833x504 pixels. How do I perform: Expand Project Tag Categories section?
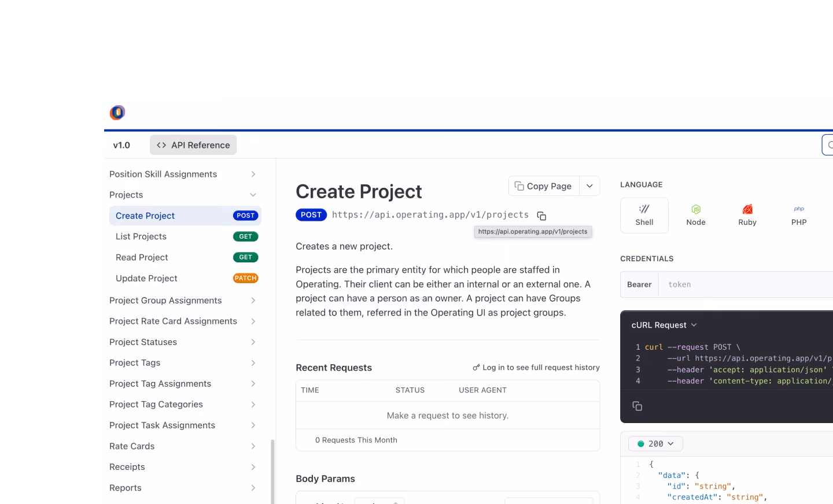pos(253,405)
